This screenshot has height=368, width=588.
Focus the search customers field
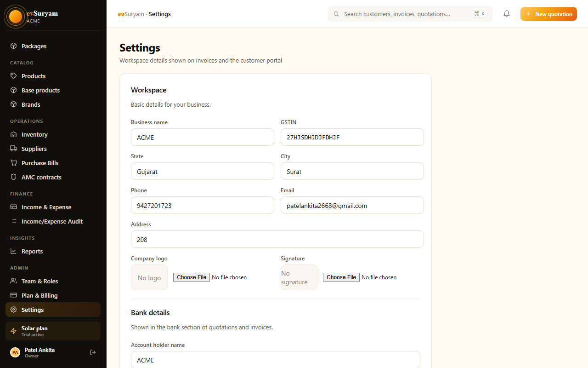click(x=410, y=14)
